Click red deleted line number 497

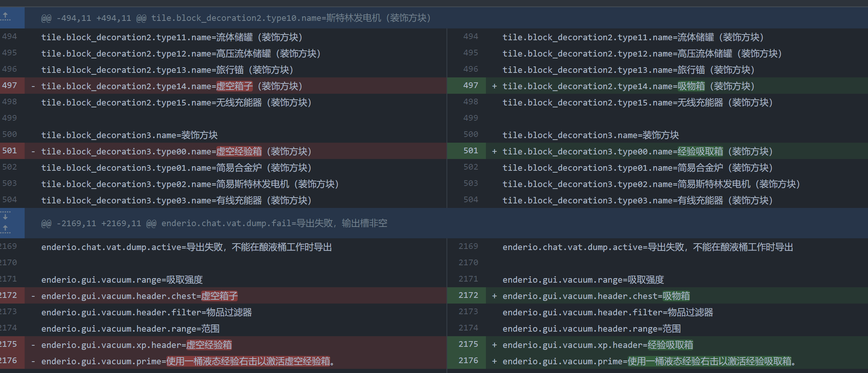pyautogui.click(x=9, y=85)
